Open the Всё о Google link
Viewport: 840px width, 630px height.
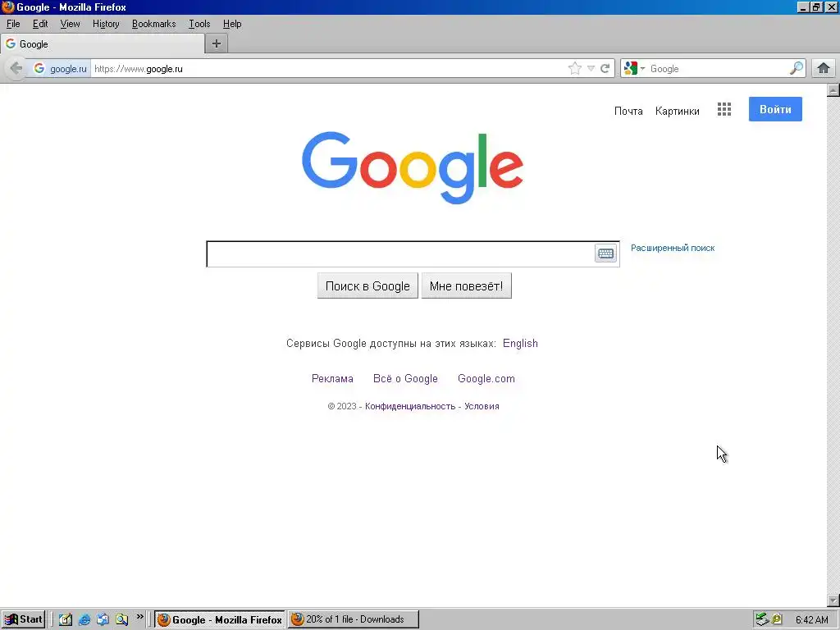pyautogui.click(x=405, y=379)
